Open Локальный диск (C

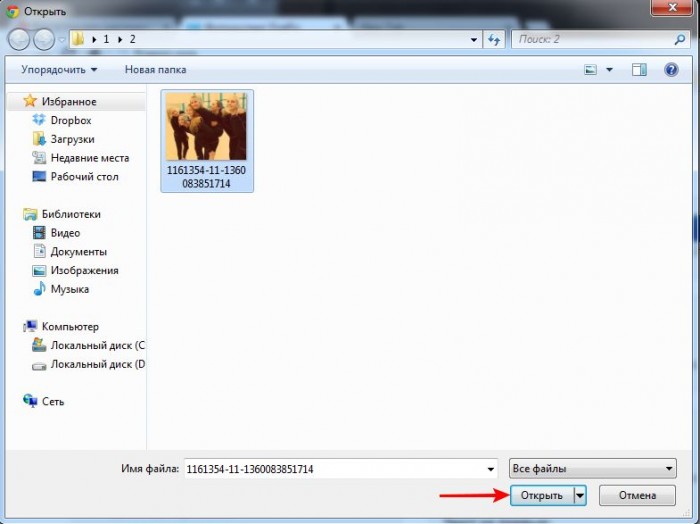click(x=97, y=345)
